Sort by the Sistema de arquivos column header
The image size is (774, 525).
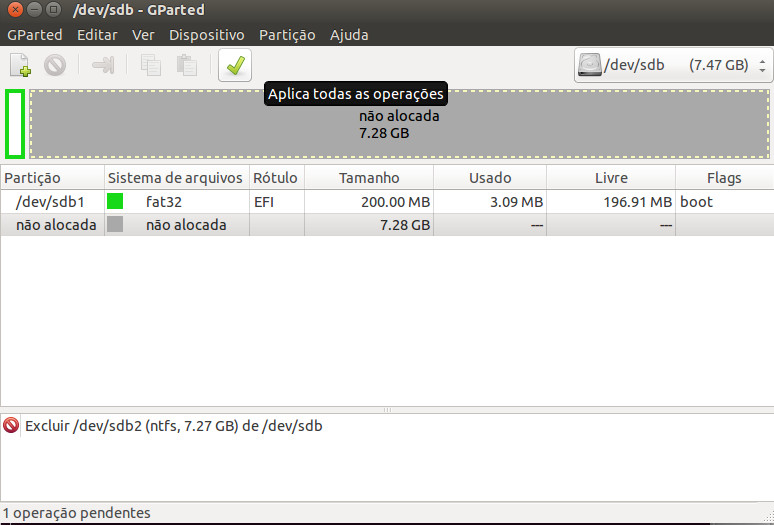pos(177,178)
